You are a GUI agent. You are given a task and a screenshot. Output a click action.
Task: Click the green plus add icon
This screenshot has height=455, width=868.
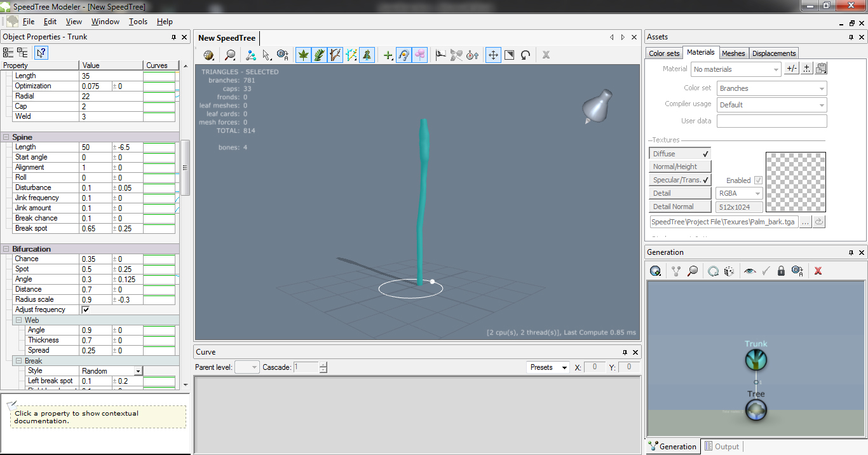[388, 55]
